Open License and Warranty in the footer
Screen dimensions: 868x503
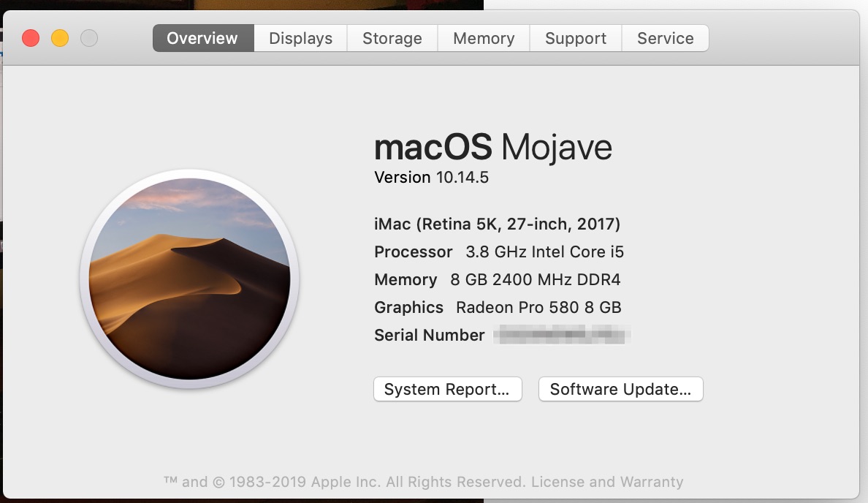tap(607, 482)
